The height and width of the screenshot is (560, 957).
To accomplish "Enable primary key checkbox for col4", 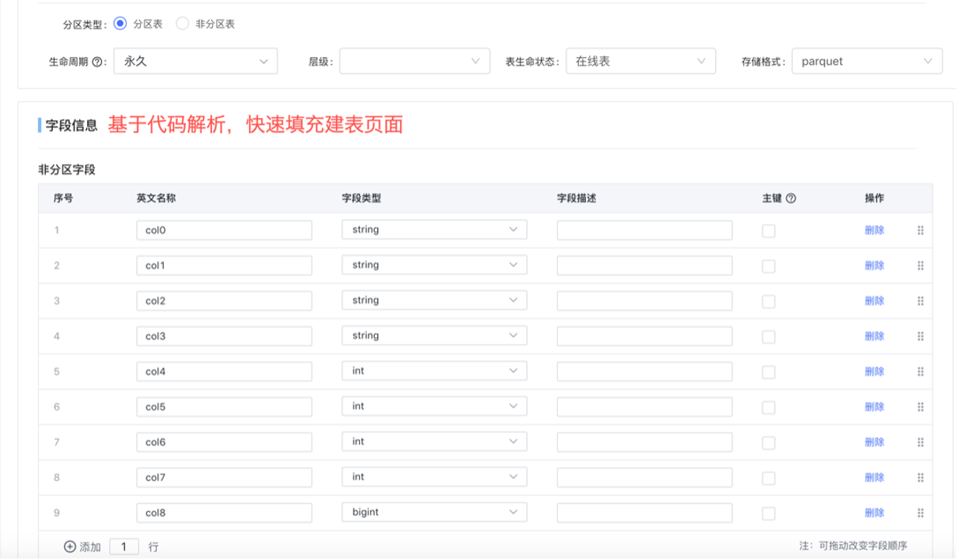I will pyautogui.click(x=769, y=372).
